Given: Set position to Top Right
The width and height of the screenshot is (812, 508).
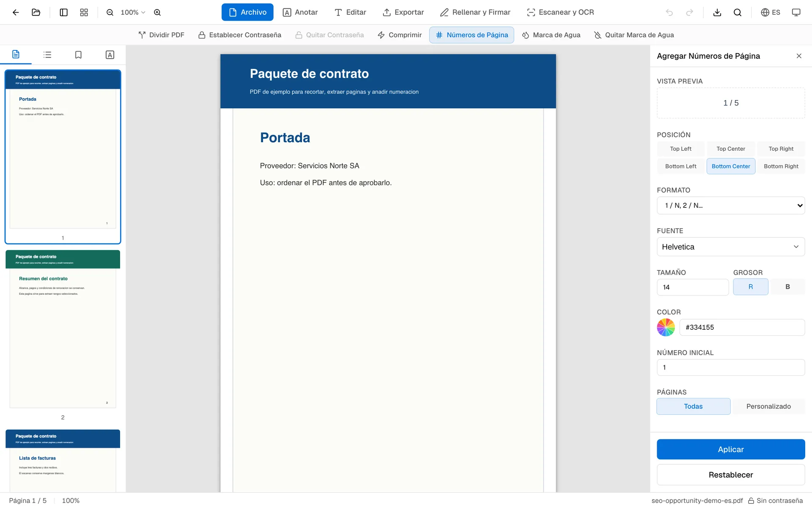Looking at the screenshot, I should [781, 149].
